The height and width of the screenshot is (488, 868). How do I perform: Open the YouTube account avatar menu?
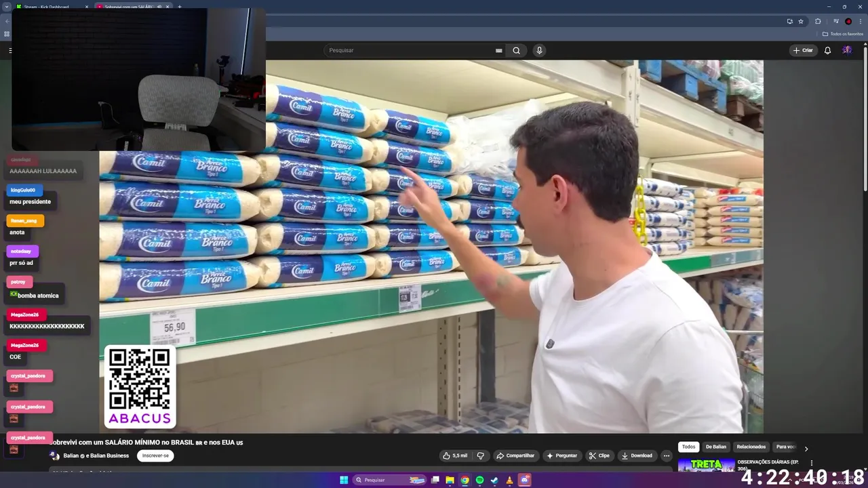[847, 50]
